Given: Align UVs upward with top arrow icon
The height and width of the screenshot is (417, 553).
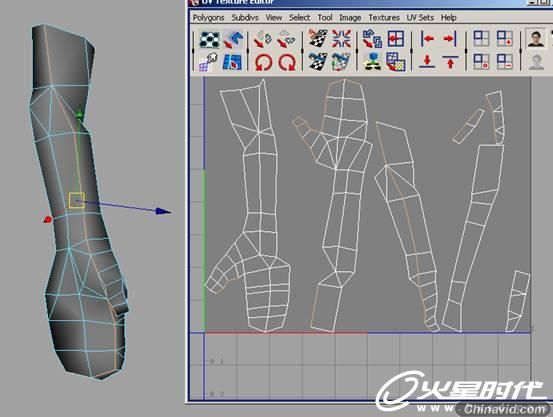Looking at the screenshot, I should [450, 61].
